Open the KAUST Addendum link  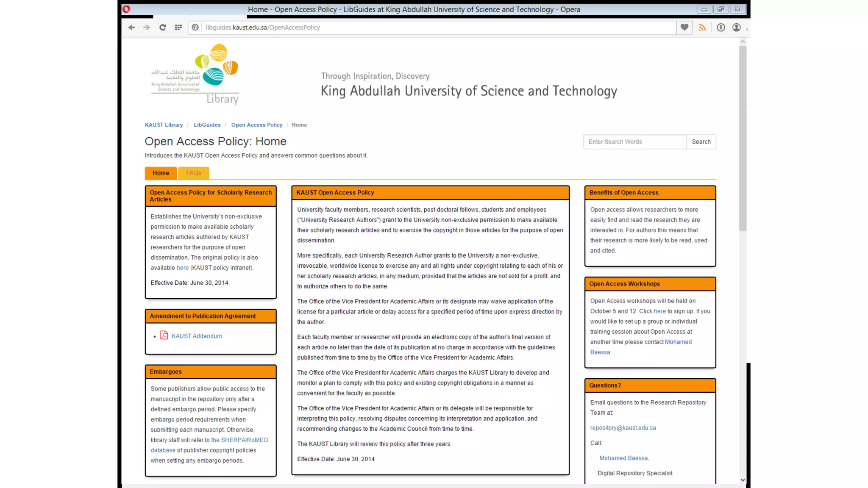coord(197,336)
